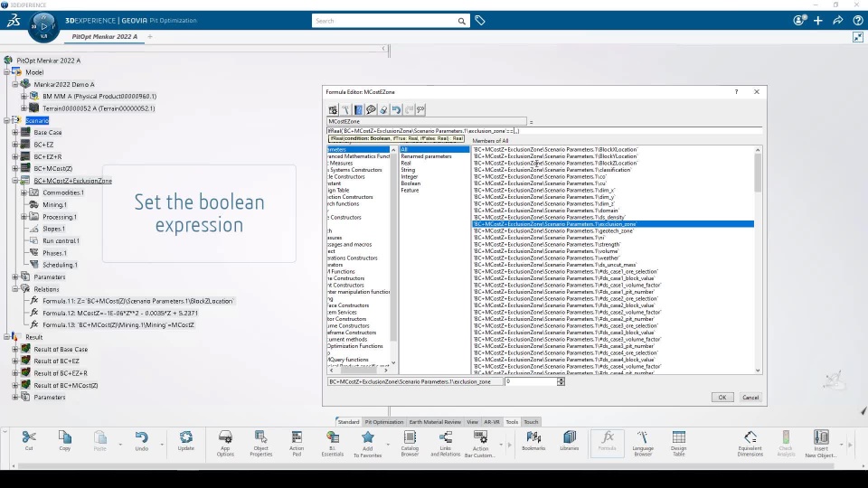Open the Action Pad

[297, 444]
